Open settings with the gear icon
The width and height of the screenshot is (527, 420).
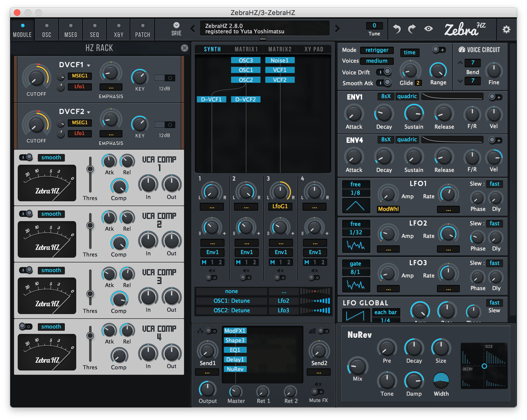(506, 29)
